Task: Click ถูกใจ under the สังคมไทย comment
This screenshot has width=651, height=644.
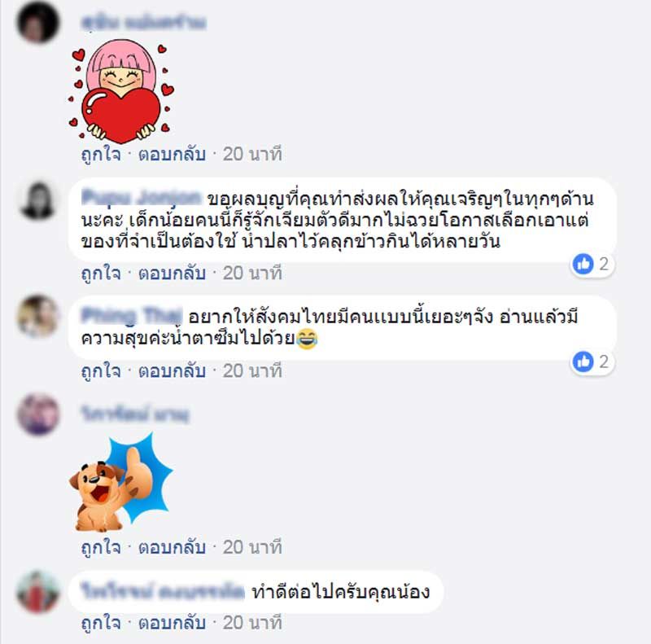Action: (x=101, y=371)
